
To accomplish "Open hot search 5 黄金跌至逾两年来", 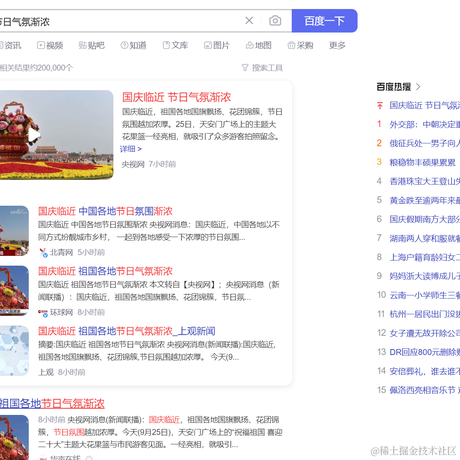I will click(x=425, y=200).
